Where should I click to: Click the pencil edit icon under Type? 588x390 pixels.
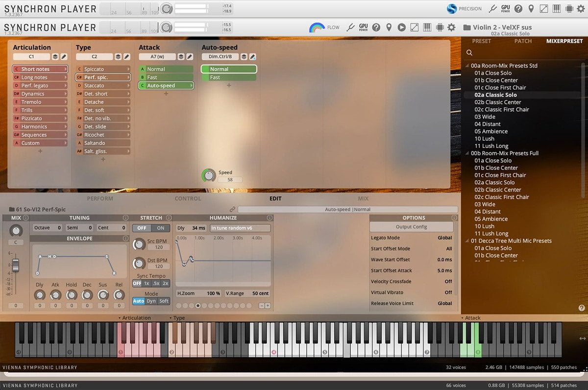(x=126, y=57)
